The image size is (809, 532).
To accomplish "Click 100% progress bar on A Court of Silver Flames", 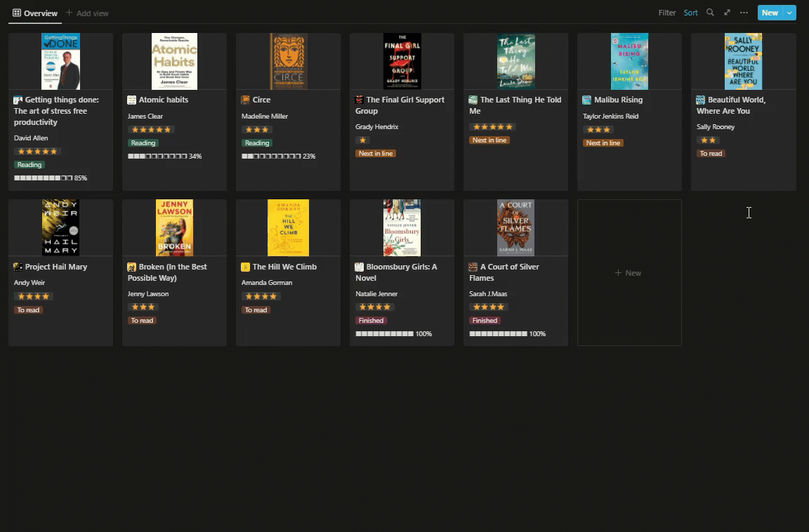I will click(508, 333).
